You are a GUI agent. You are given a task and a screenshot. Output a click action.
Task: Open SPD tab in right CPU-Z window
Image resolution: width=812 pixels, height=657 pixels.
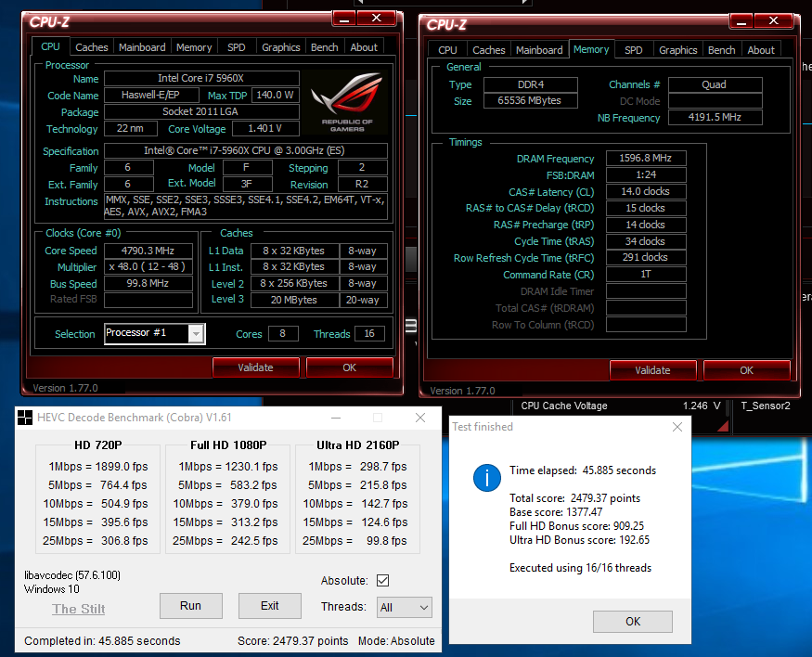633,50
